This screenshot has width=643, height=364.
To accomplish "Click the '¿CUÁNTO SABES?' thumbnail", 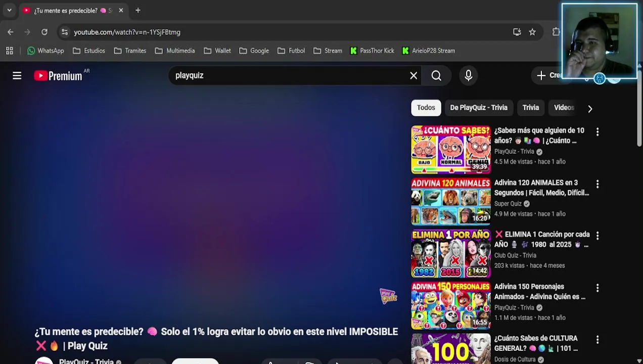I will click(x=451, y=150).
